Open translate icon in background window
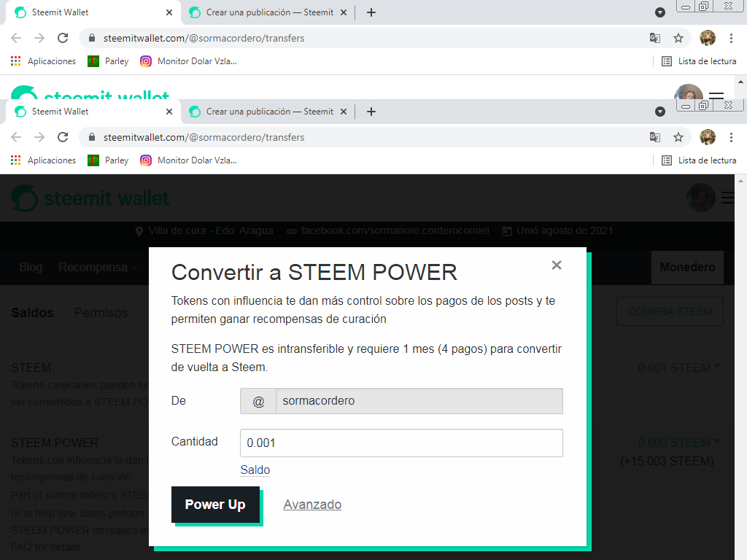Viewport: 747px width, 560px height. coord(655,38)
